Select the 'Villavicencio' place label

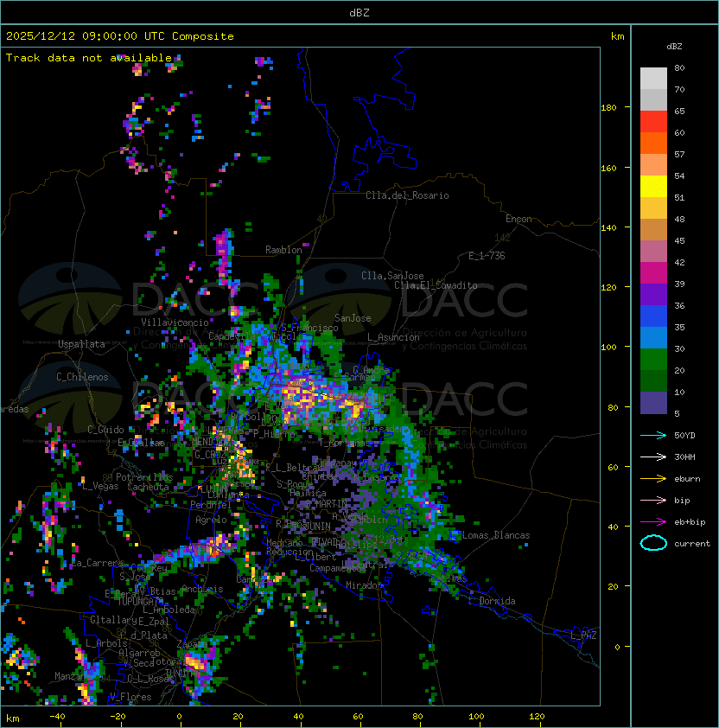pos(175,322)
